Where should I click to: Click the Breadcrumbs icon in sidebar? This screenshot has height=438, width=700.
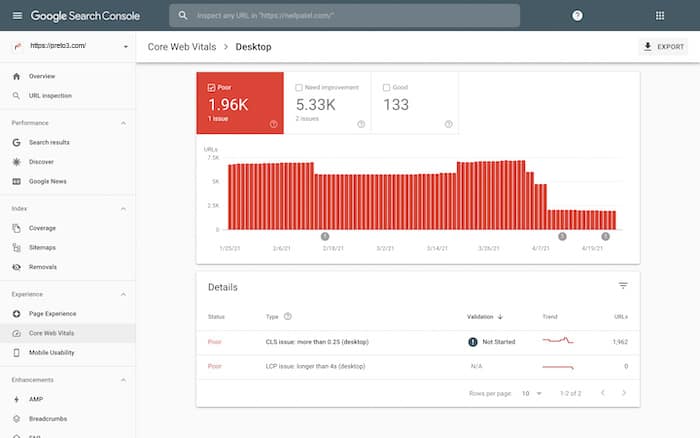17,419
